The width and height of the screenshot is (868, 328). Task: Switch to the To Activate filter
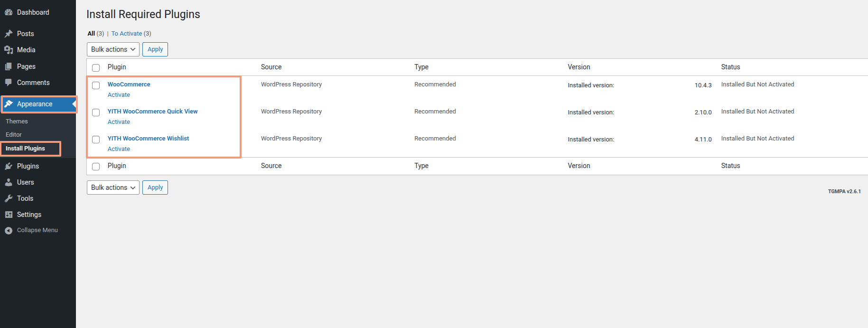click(x=127, y=34)
